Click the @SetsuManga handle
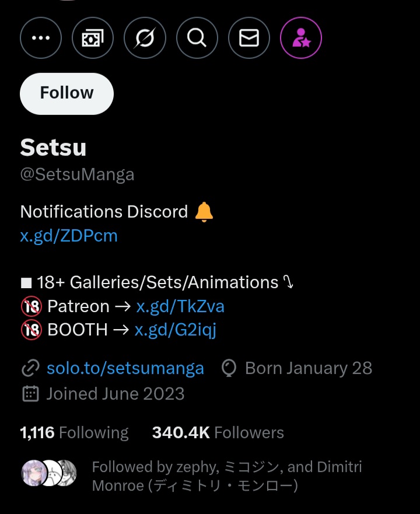The height and width of the screenshot is (514, 420). [x=78, y=174]
